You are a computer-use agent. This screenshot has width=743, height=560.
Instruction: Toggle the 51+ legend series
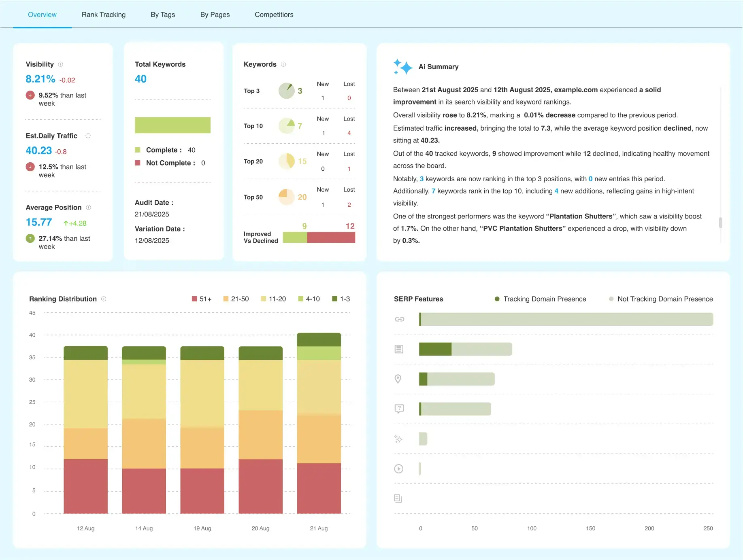202,299
